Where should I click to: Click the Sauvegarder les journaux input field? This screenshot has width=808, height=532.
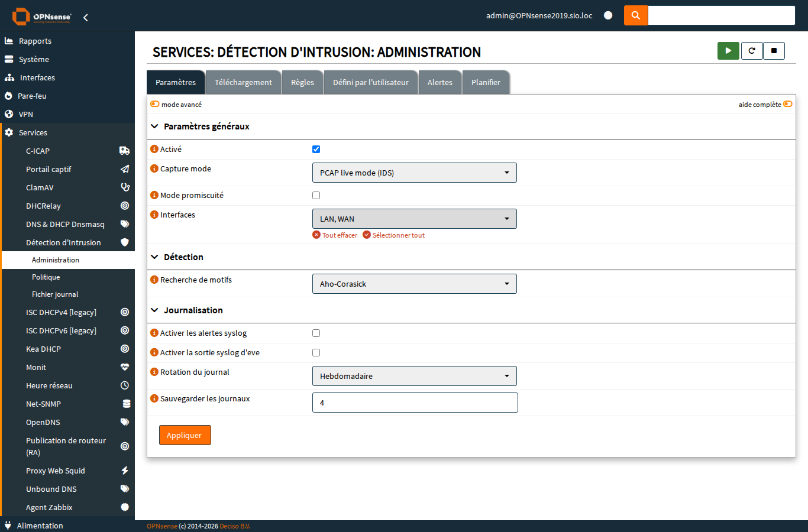point(415,403)
